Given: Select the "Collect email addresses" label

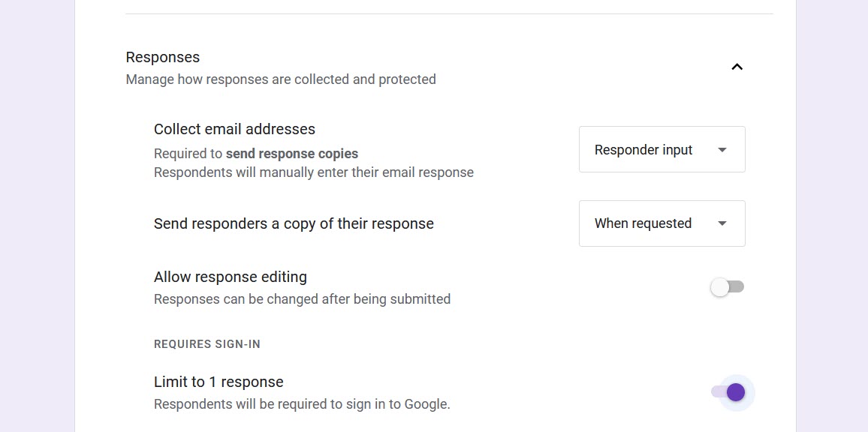Looking at the screenshot, I should (234, 129).
